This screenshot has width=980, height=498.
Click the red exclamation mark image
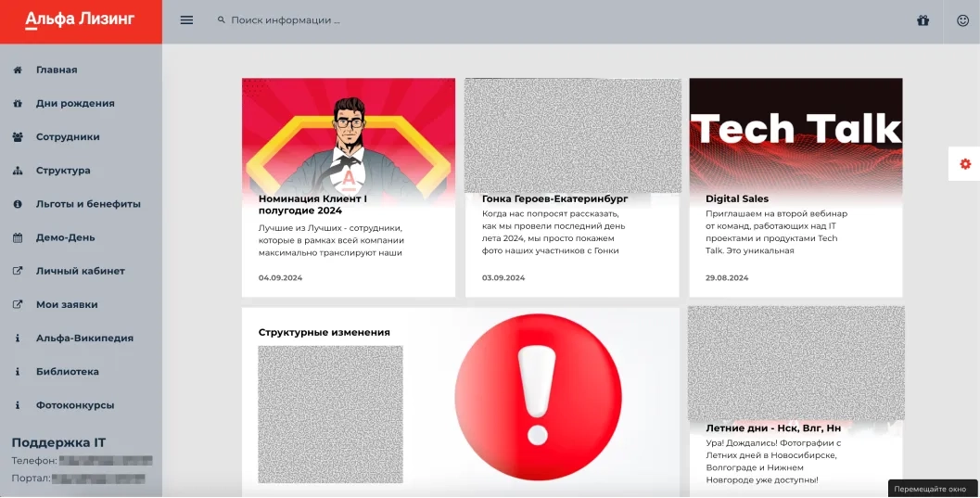click(x=538, y=396)
